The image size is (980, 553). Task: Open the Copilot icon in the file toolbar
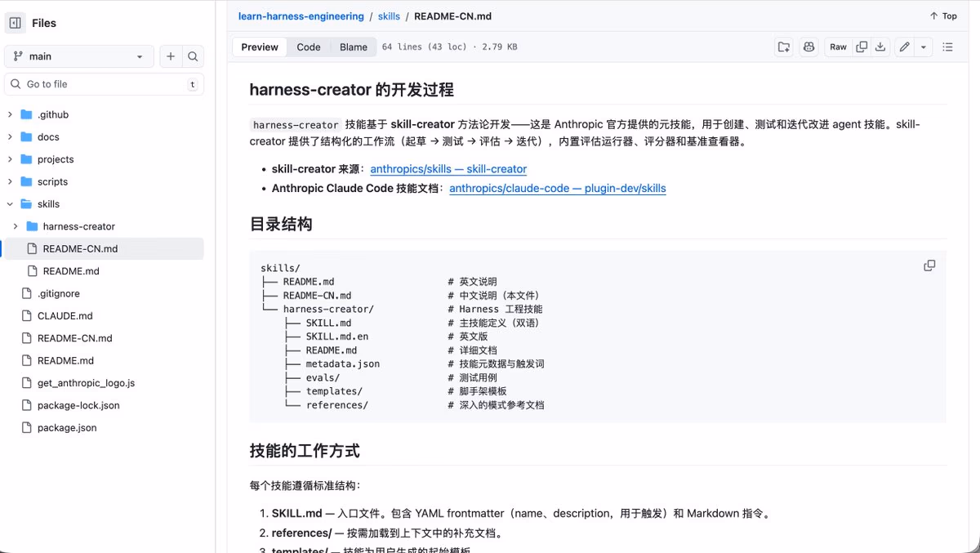808,47
